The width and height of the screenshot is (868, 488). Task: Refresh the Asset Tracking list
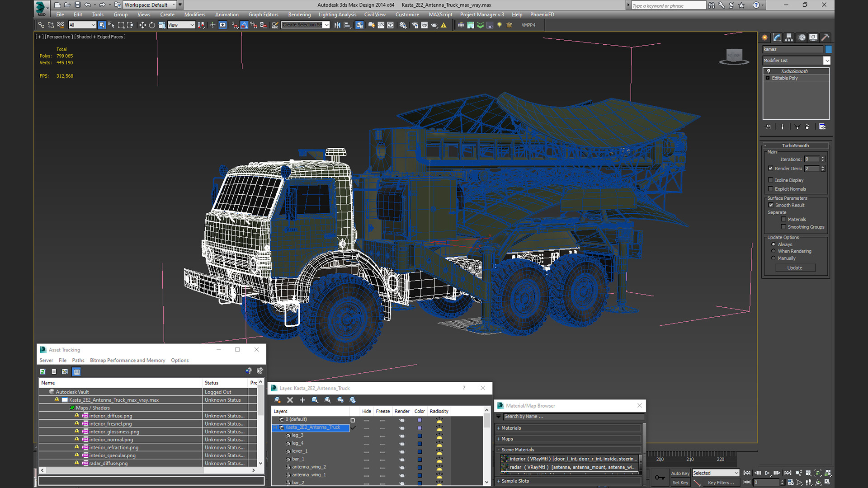[42, 371]
